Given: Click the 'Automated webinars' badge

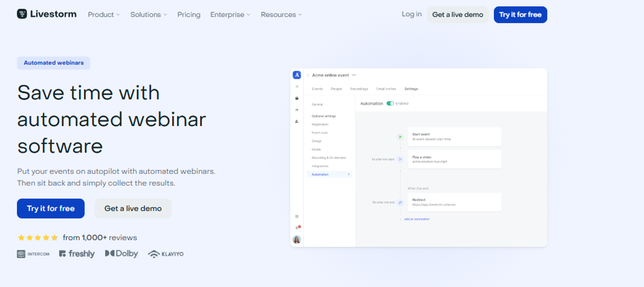Looking at the screenshot, I should pos(54,63).
